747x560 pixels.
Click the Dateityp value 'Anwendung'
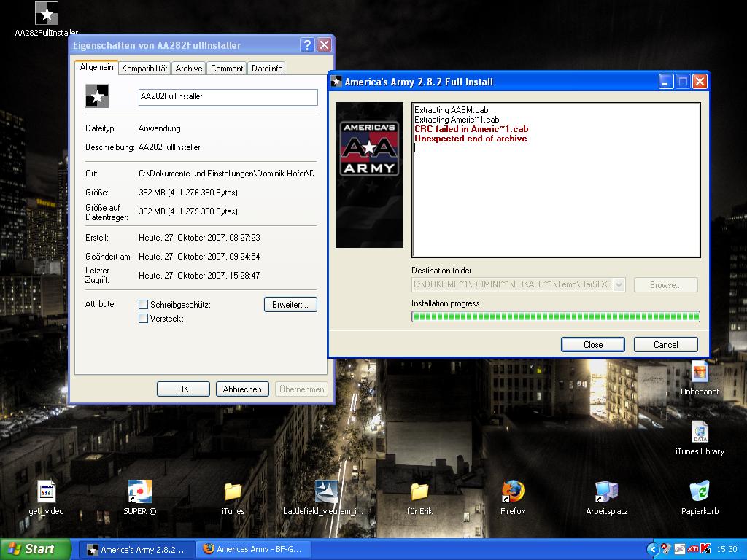click(160, 128)
